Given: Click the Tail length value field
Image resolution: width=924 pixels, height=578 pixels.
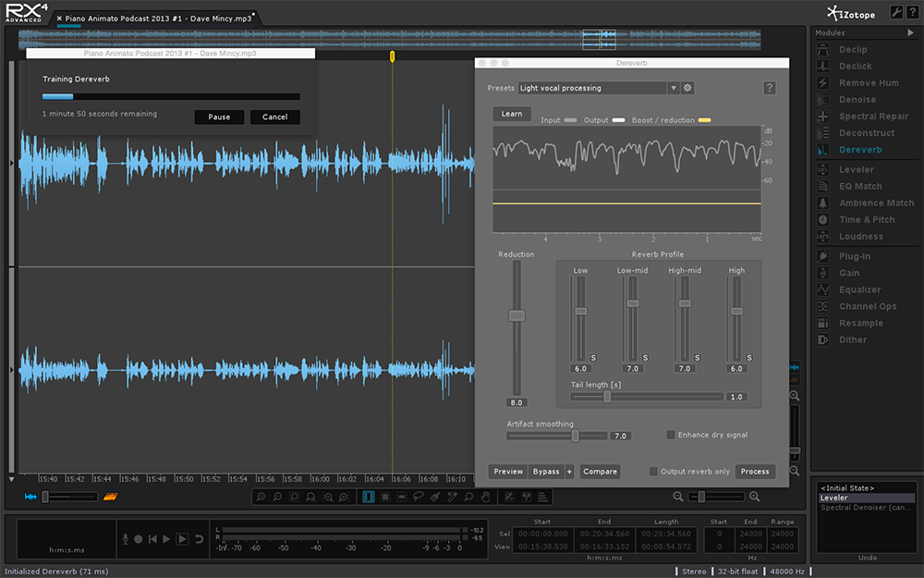Looking at the screenshot, I should [736, 397].
